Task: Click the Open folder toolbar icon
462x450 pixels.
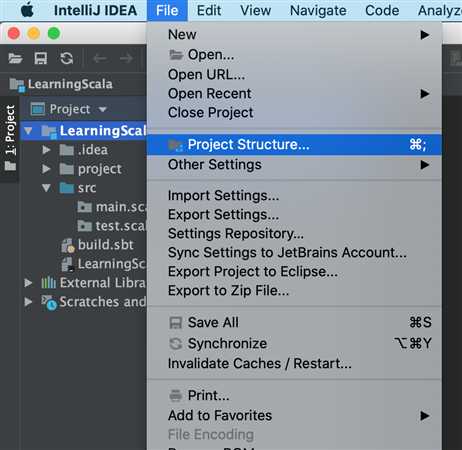Action: tap(15, 59)
